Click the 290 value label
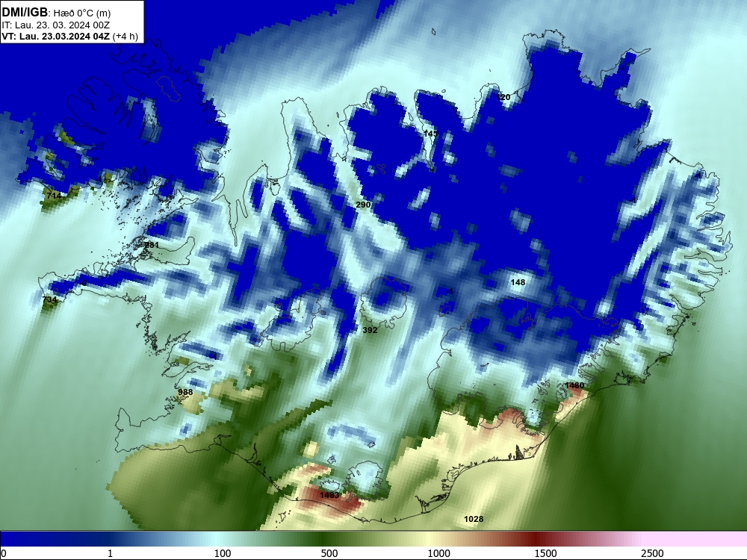Image resolution: width=747 pixels, height=560 pixels. pos(363,205)
